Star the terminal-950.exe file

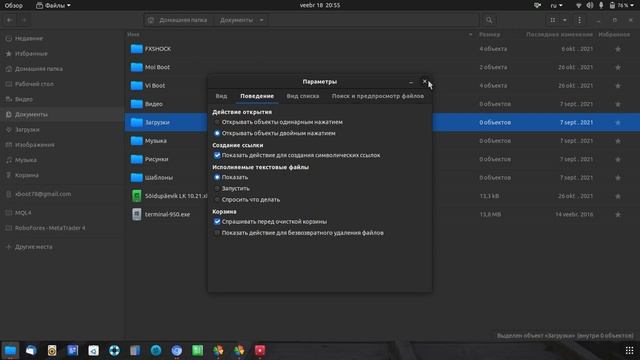click(618, 214)
